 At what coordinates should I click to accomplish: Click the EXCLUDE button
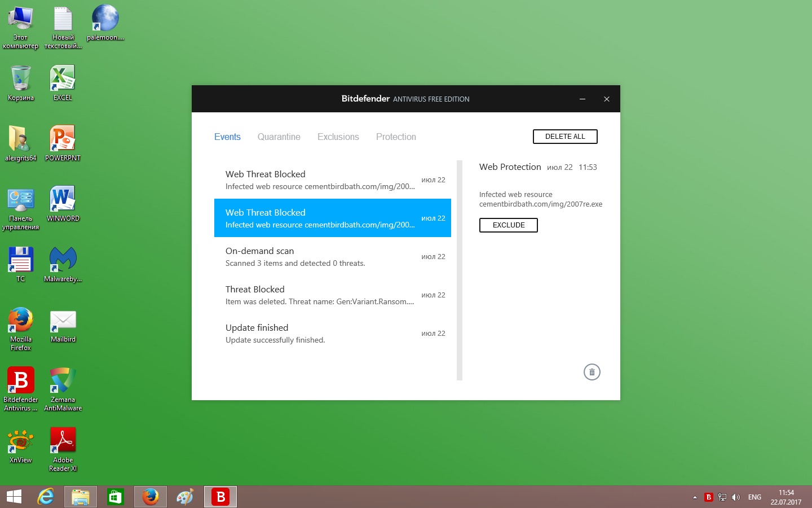click(509, 225)
